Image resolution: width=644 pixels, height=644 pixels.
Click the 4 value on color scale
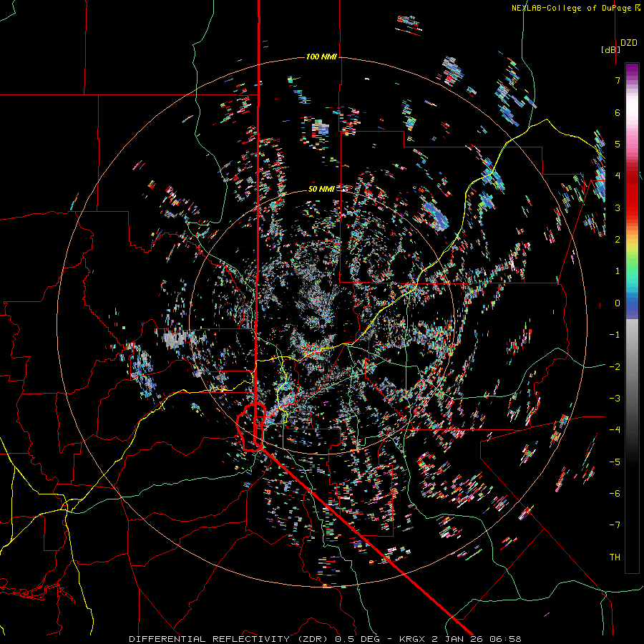coord(618,176)
